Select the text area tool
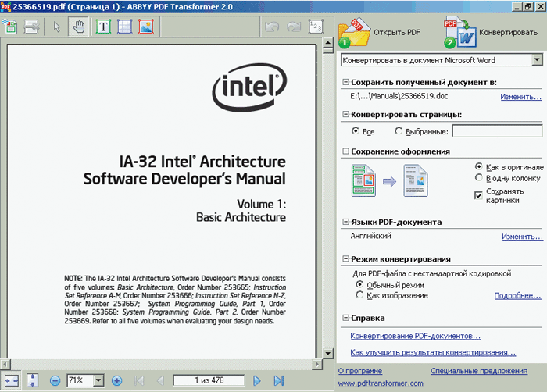 pos(103,27)
